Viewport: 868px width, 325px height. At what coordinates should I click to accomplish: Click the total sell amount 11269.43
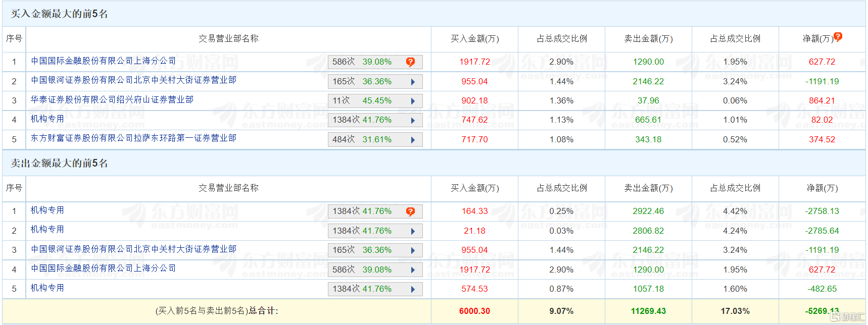(x=648, y=311)
